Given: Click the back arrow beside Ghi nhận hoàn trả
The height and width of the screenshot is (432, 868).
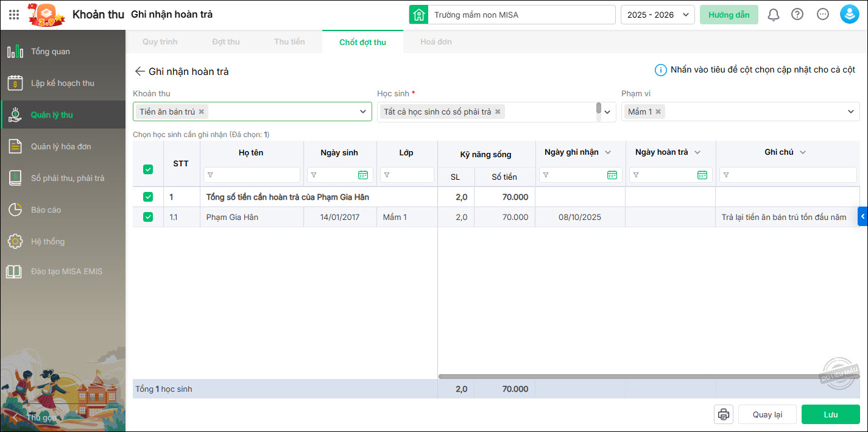Looking at the screenshot, I should [140, 71].
